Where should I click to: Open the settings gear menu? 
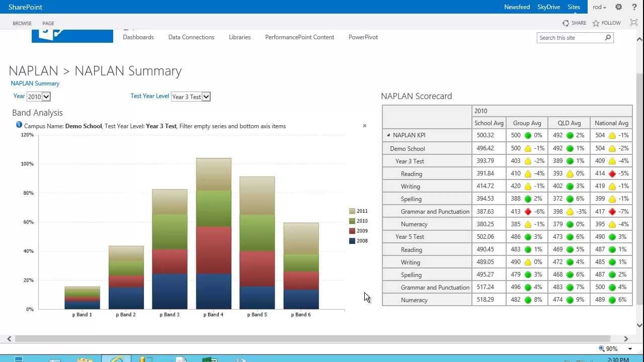618,7
